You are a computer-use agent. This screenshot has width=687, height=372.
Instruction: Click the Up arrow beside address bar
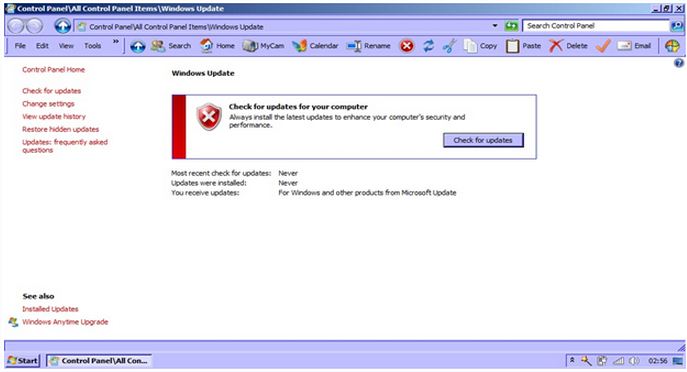[x=63, y=26]
